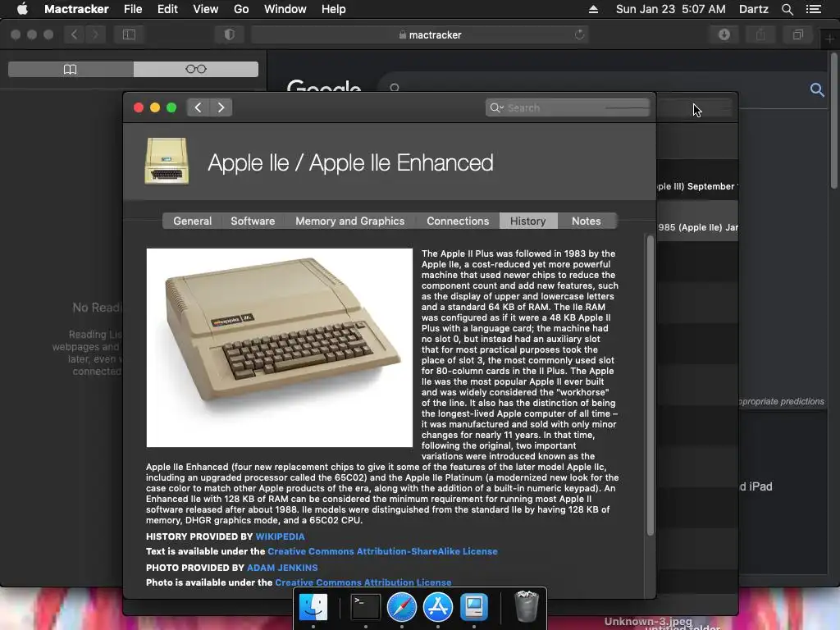The width and height of the screenshot is (840, 630).
Task: Open Notification Center list icon
Action: pos(813,9)
